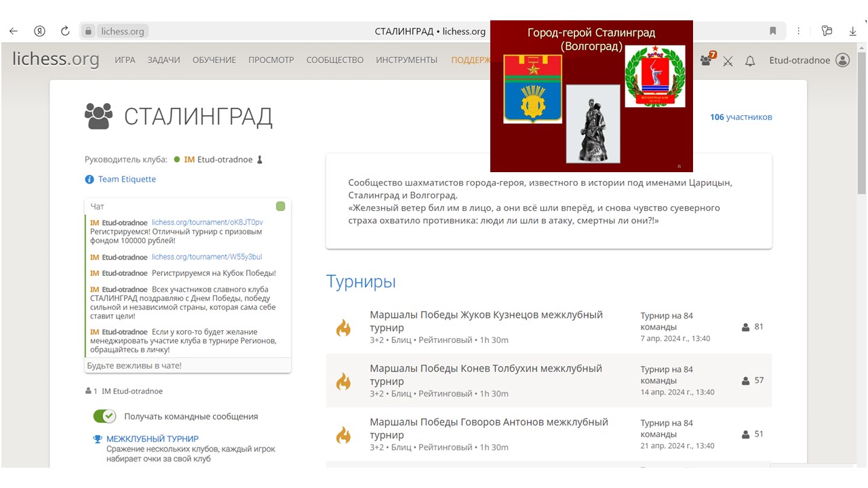The height and width of the screenshot is (488, 868).
Task: Open the ИНСТРУМЕНТЫ menu
Action: point(407,60)
